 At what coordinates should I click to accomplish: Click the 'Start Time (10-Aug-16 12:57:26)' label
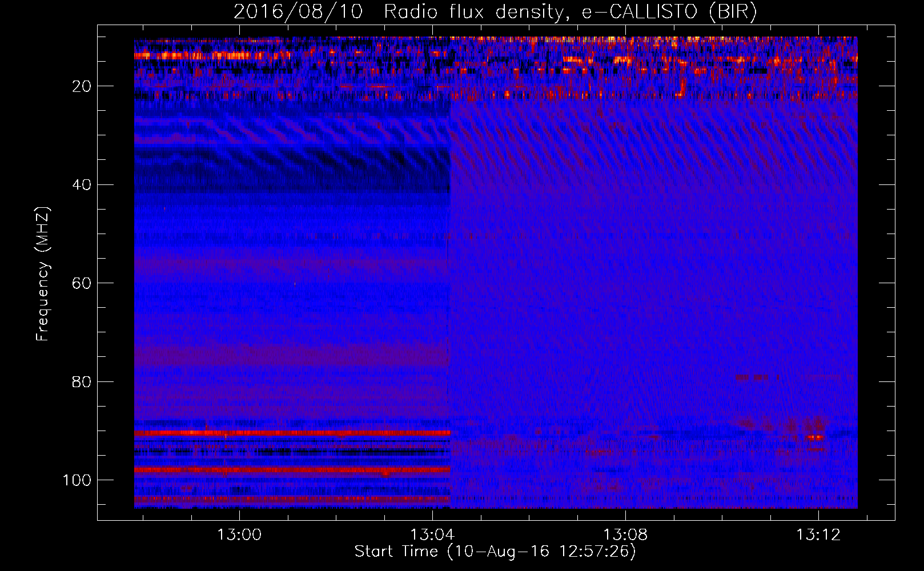pos(495,552)
